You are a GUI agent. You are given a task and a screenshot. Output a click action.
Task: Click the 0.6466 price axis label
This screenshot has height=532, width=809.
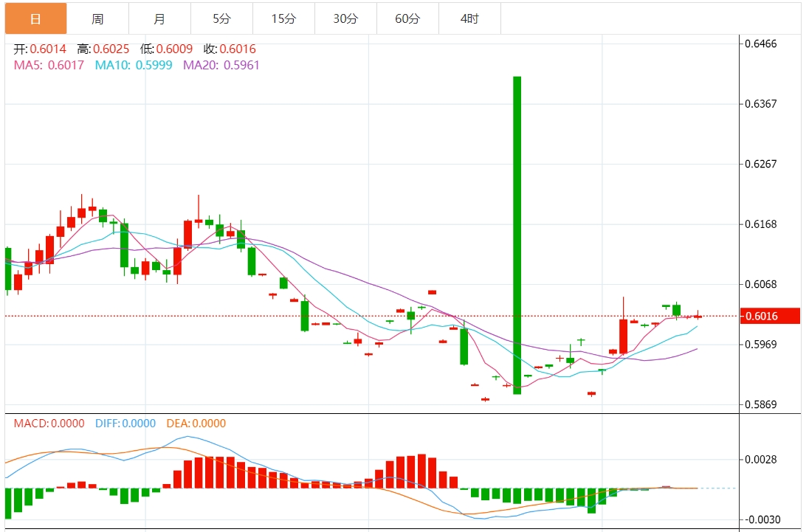760,44
